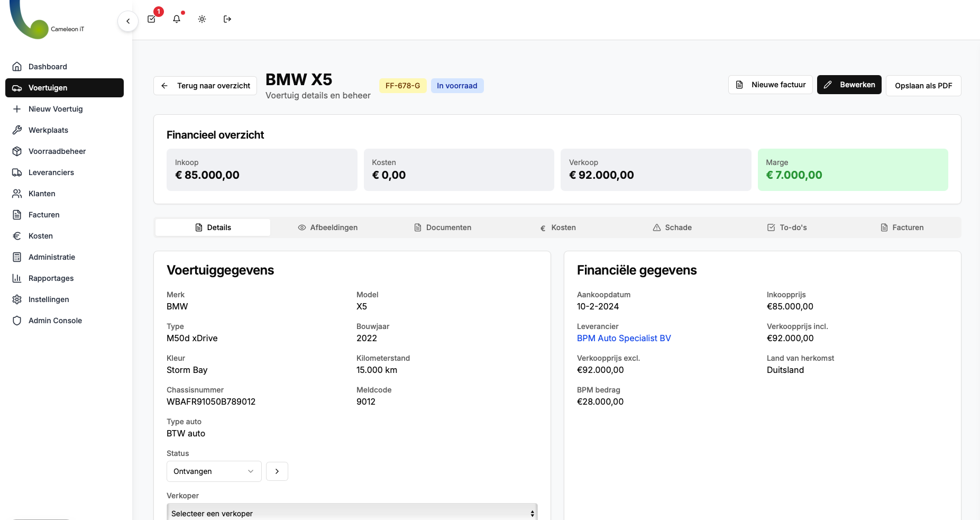Collapse the sidebar with chevron button
This screenshot has height=520, width=980.
click(x=128, y=21)
